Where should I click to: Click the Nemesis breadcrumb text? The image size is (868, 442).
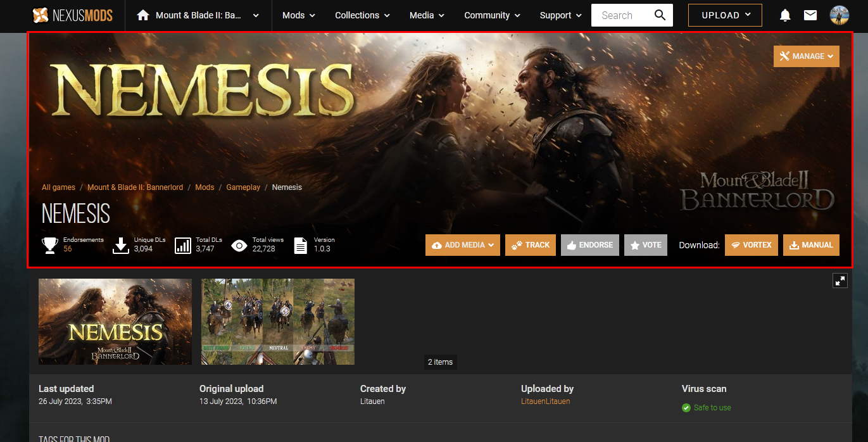(287, 187)
